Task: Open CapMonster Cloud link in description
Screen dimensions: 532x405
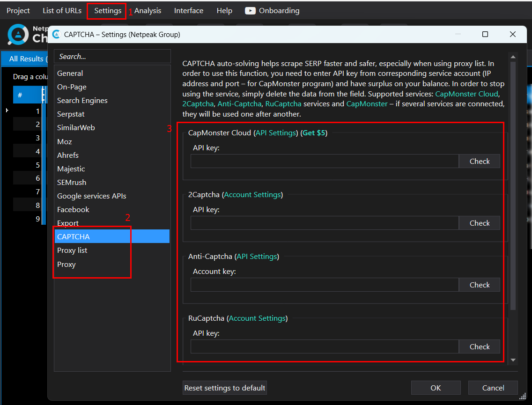Action: tap(466, 94)
